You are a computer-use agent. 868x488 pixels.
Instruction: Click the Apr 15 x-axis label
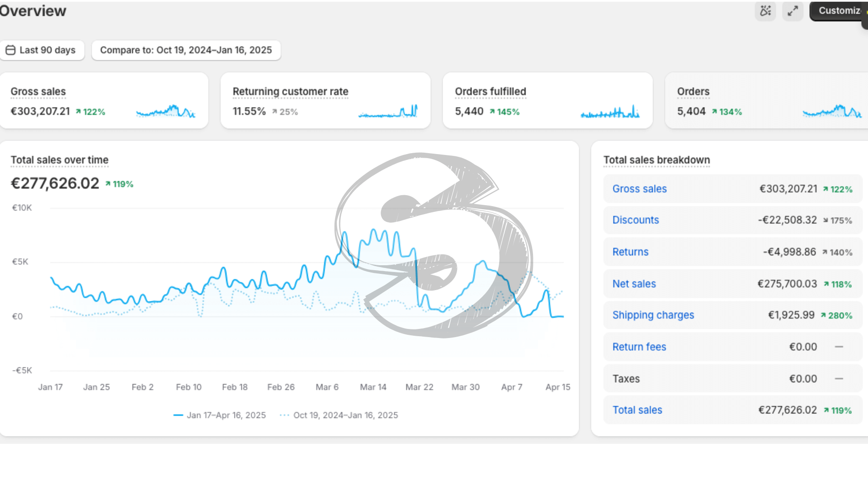pos(558,387)
